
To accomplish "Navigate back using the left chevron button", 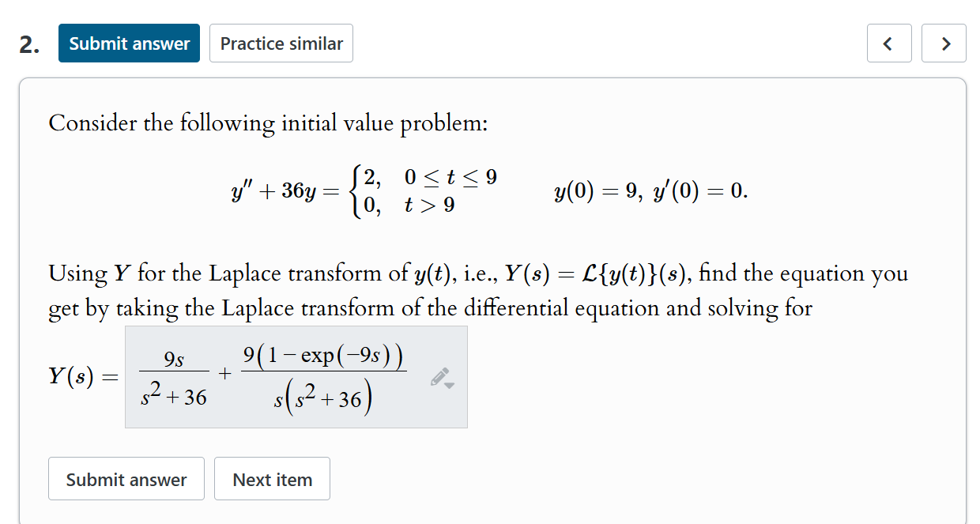I will [x=889, y=43].
